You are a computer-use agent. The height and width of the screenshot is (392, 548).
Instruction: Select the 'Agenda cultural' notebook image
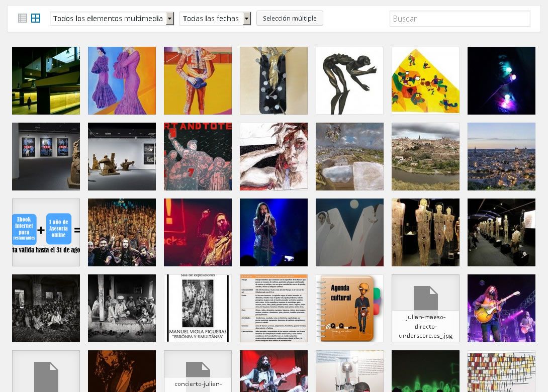tap(349, 308)
